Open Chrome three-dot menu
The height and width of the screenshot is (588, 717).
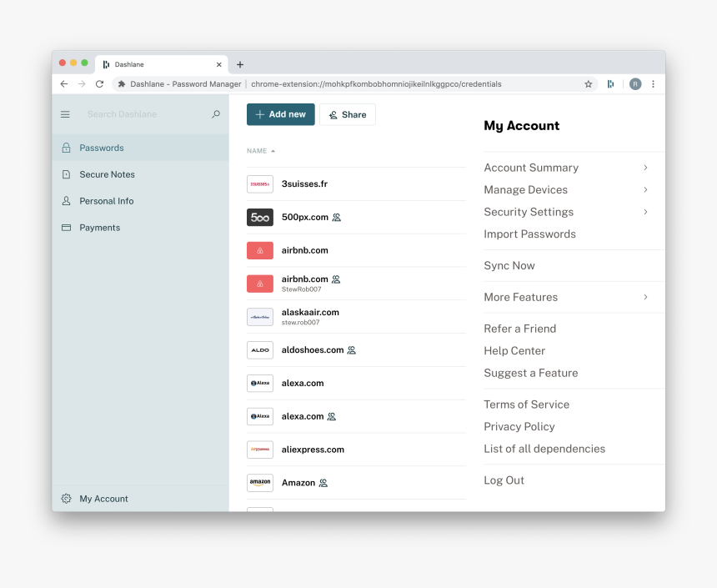point(653,83)
